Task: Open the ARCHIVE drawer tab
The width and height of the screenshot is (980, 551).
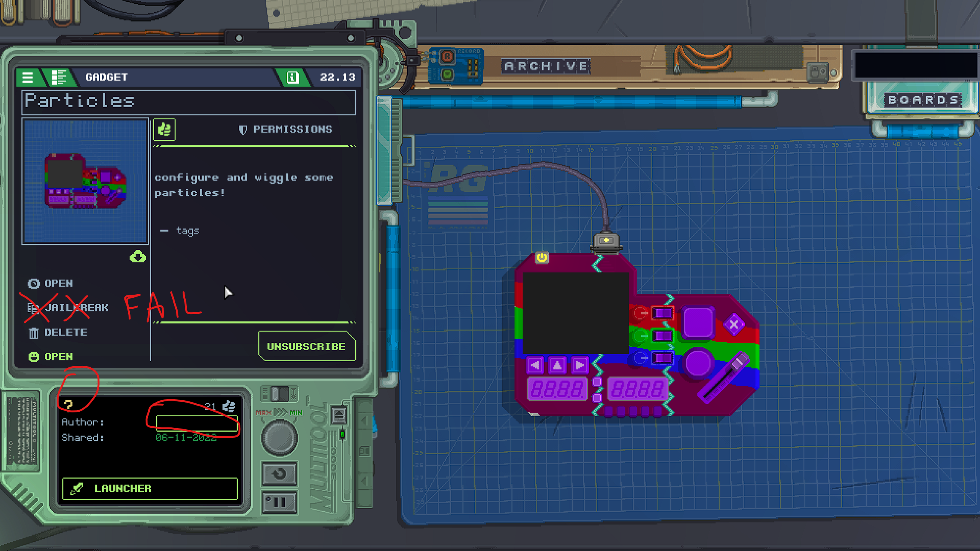Action: [x=546, y=67]
